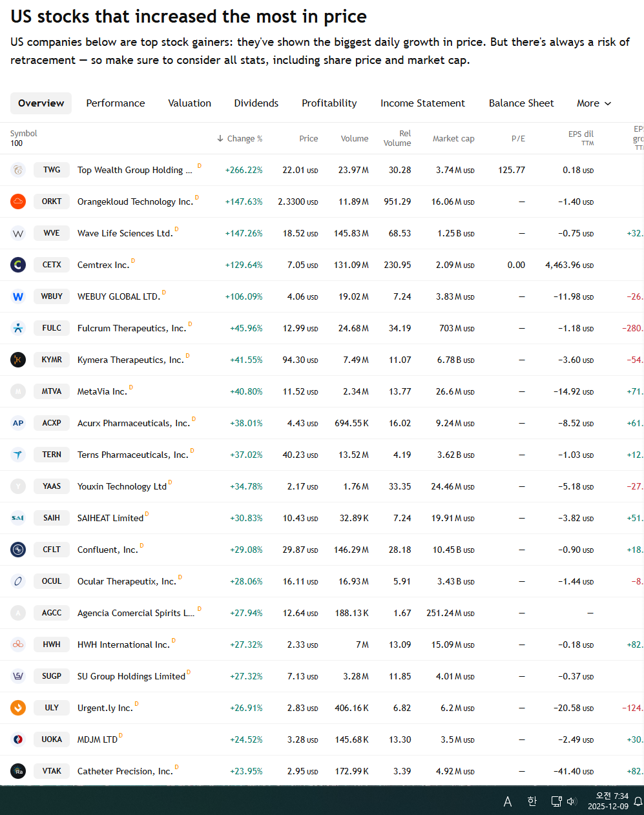Open the VTAK ticker symbol link

(x=52, y=771)
